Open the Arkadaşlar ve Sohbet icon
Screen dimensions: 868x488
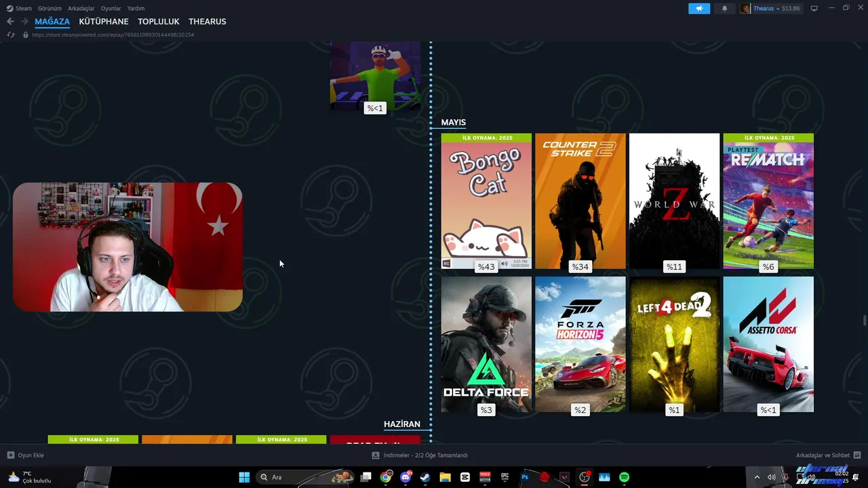click(x=857, y=455)
